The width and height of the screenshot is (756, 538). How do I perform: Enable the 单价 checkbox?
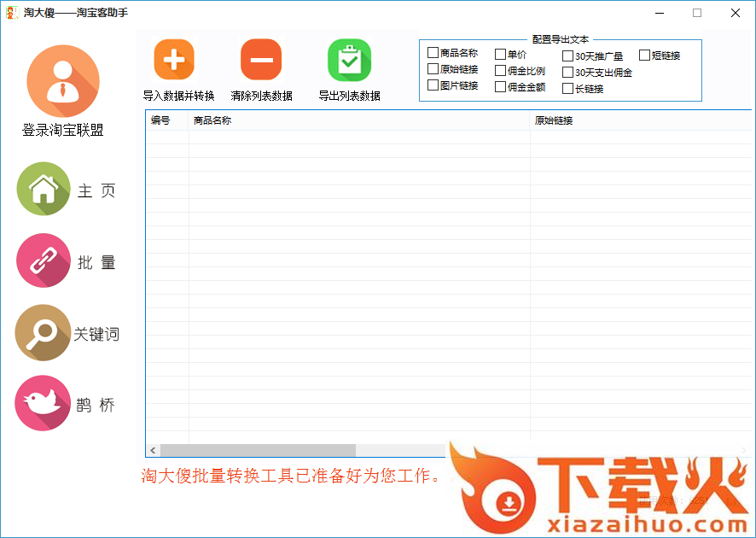coord(501,55)
